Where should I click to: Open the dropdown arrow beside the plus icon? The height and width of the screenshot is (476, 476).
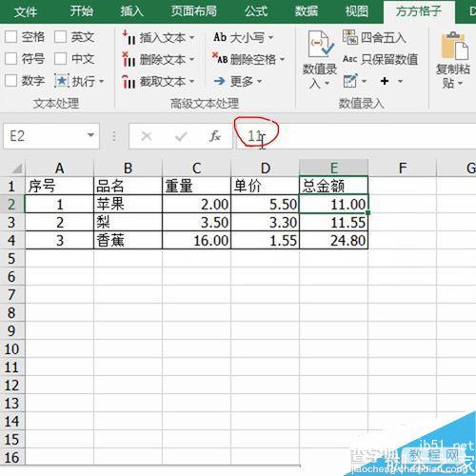pos(400,82)
